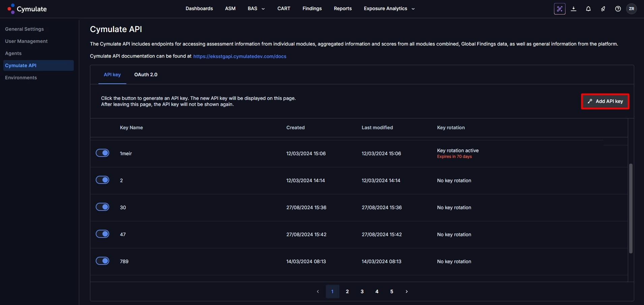This screenshot has width=644, height=305.
Task: Open the notifications bell
Action: click(x=588, y=9)
